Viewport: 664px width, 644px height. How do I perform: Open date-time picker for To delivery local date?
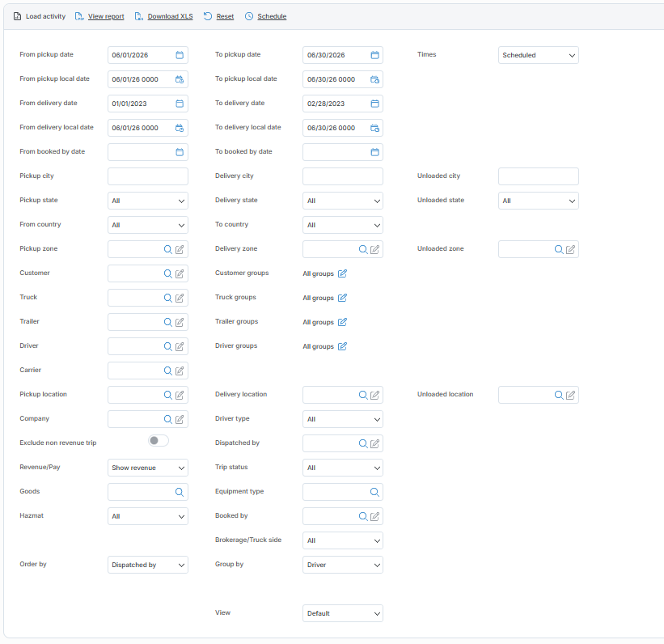point(374,128)
